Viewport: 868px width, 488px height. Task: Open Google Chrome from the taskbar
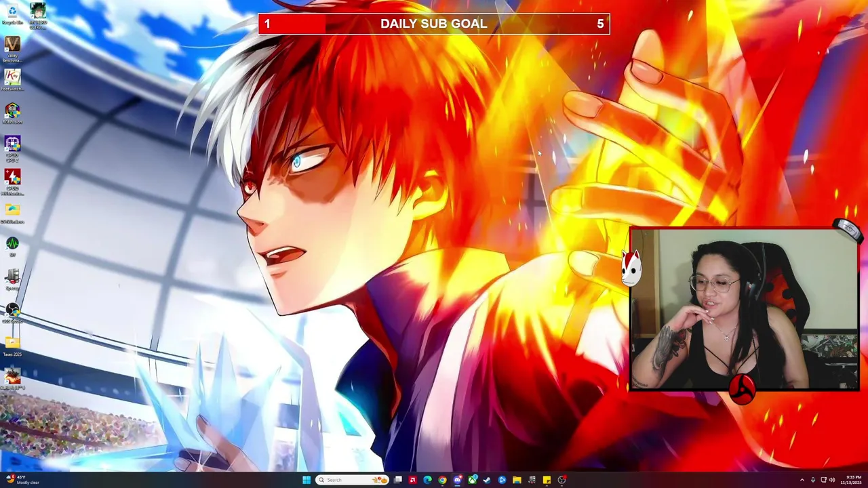(442, 480)
